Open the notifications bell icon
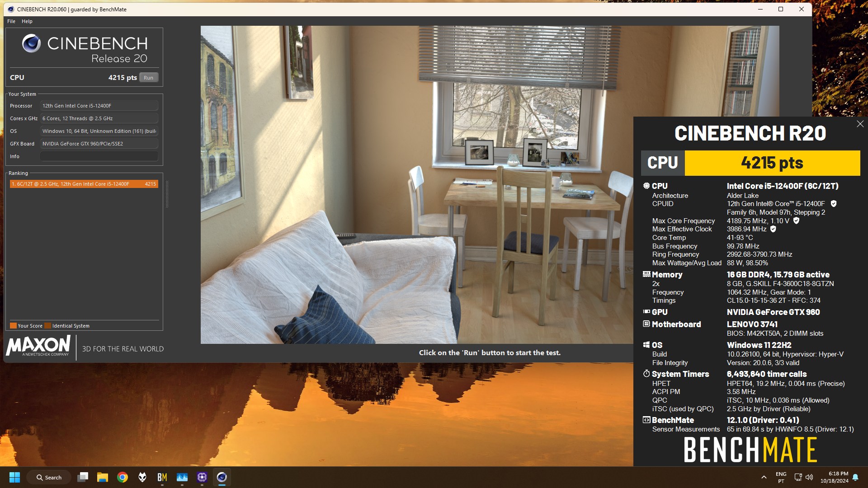The width and height of the screenshot is (868, 488). [x=855, y=477]
